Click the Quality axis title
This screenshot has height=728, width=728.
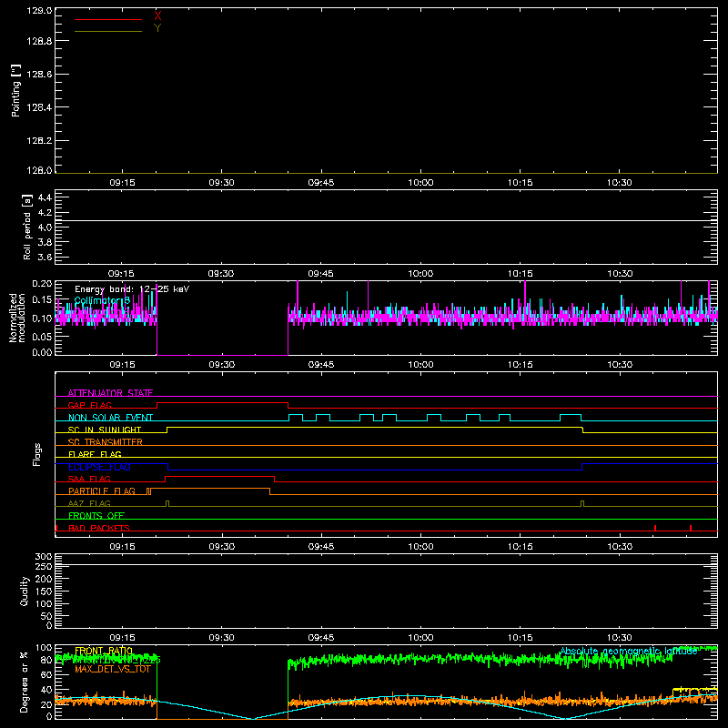[x=25, y=591]
